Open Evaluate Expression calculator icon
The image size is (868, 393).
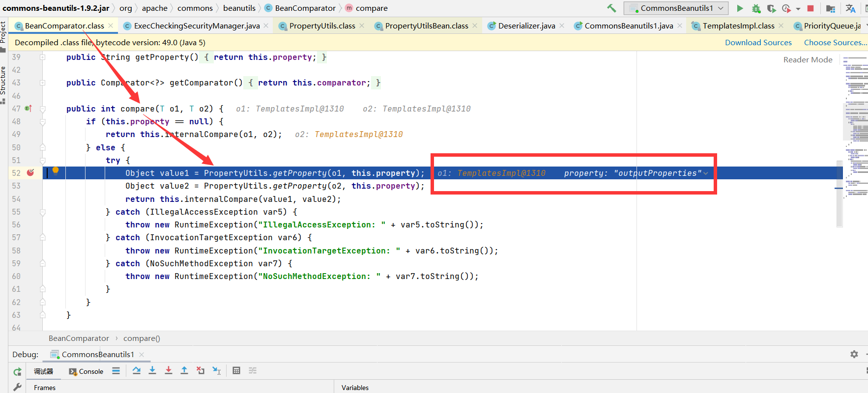click(236, 370)
